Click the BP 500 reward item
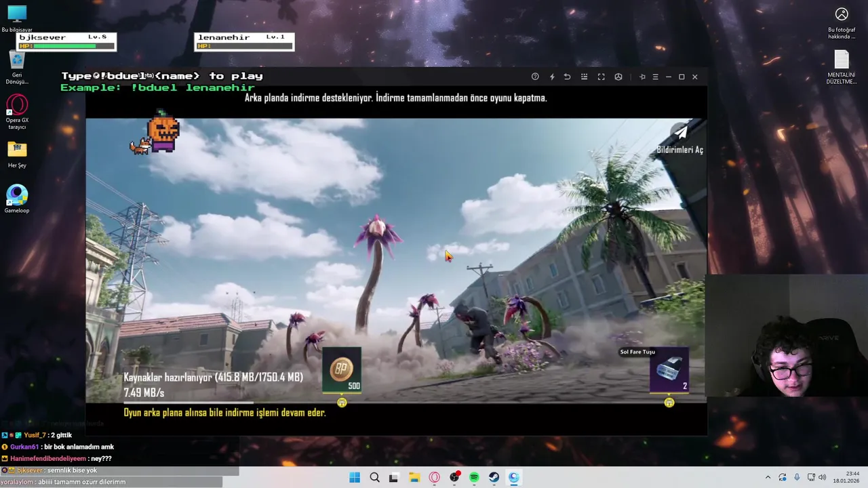The image size is (868, 488). pyautogui.click(x=342, y=371)
